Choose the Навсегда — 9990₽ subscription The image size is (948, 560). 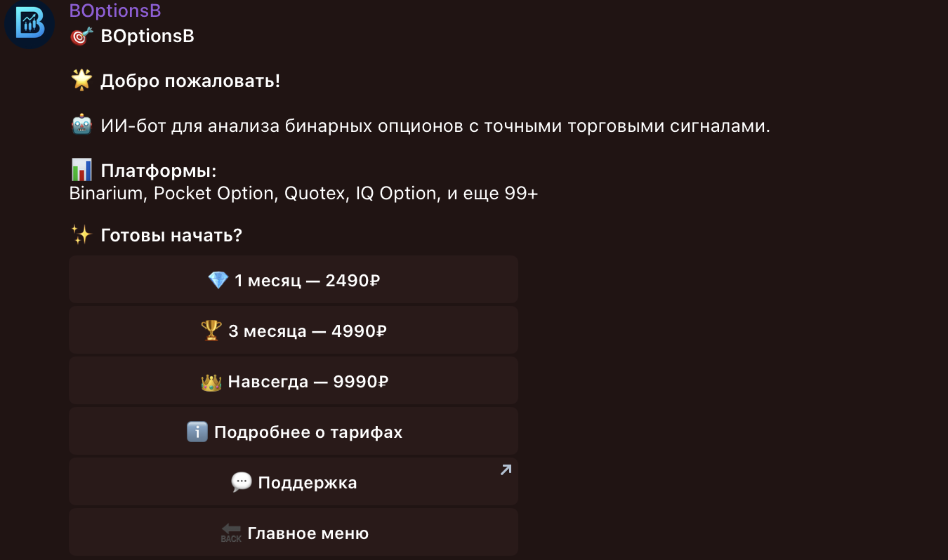(293, 380)
